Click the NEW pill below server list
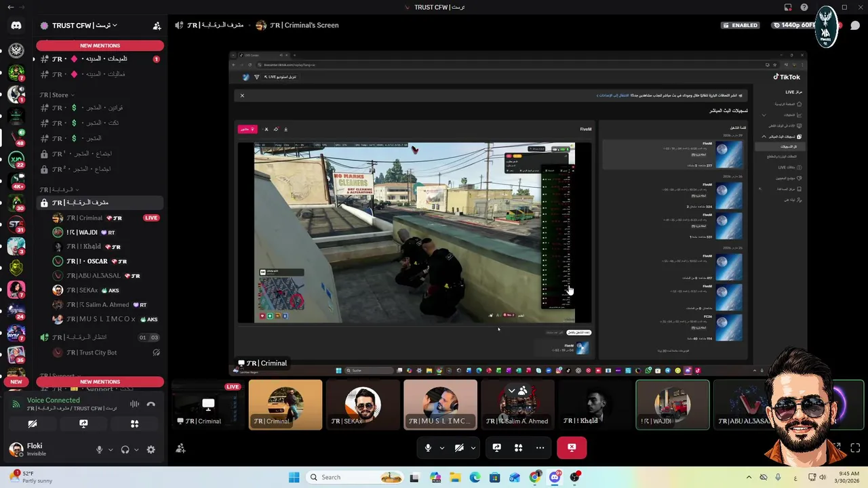 pyautogui.click(x=16, y=382)
